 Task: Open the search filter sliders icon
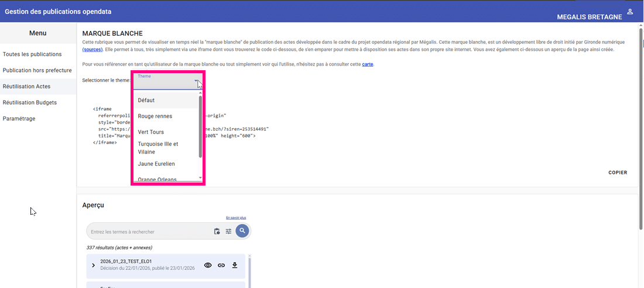[229, 231]
